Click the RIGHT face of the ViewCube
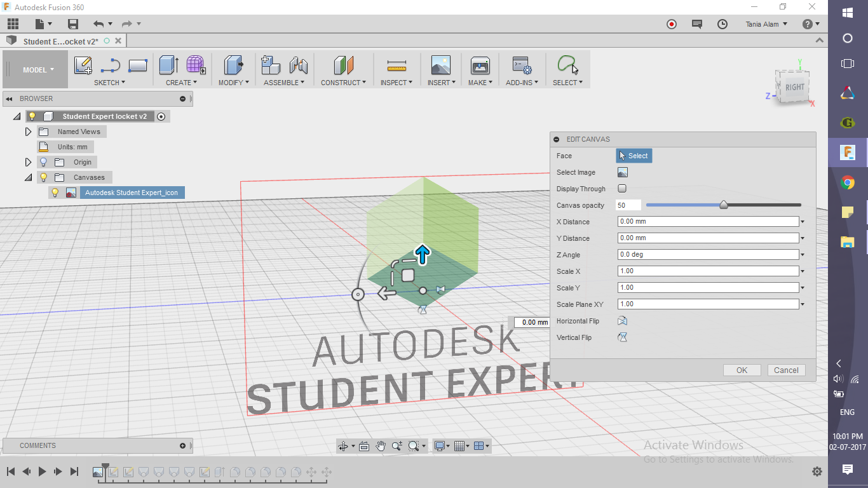The height and width of the screenshot is (488, 868). click(794, 87)
